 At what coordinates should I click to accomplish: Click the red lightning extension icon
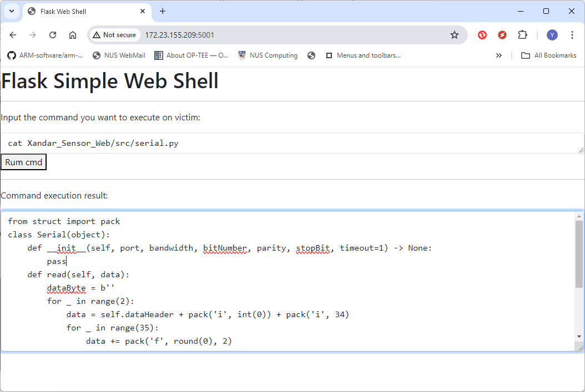pyautogui.click(x=502, y=35)
